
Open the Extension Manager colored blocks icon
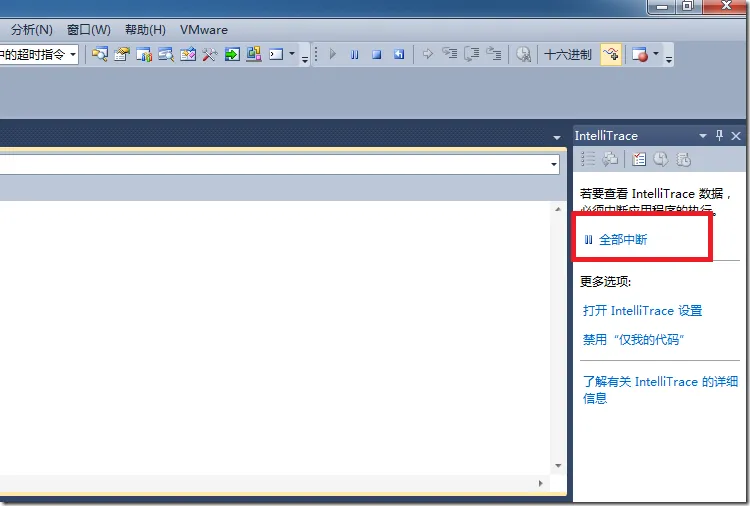(254, 55)
